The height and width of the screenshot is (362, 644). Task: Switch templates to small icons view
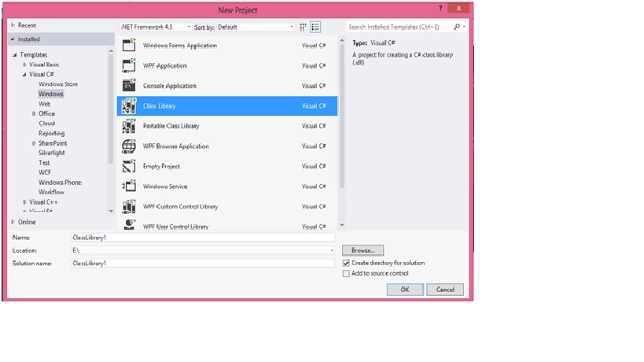pos(303,27)
